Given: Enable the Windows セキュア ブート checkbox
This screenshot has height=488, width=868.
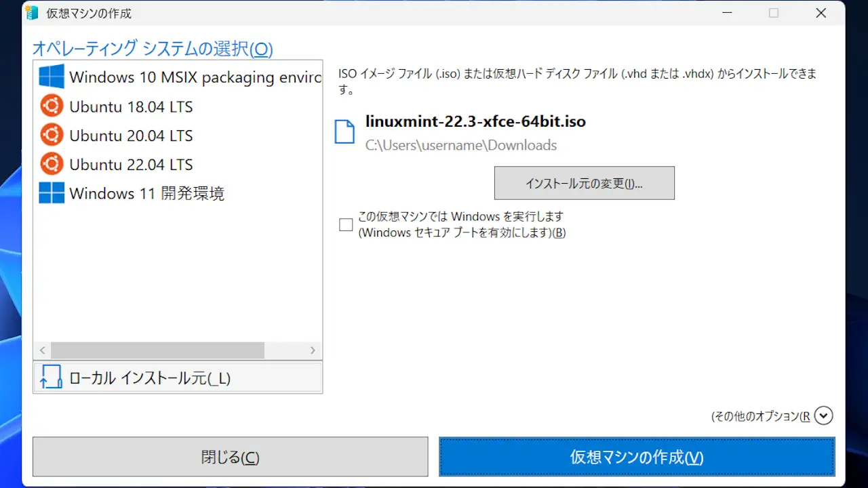Looking at the screenshot, I should [346, 225].
